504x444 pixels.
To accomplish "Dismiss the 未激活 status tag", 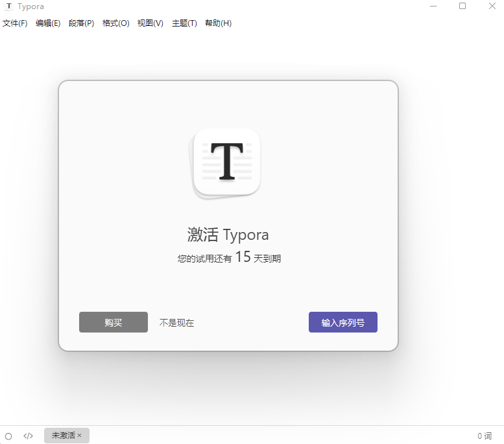I will [x=79, y=436].
